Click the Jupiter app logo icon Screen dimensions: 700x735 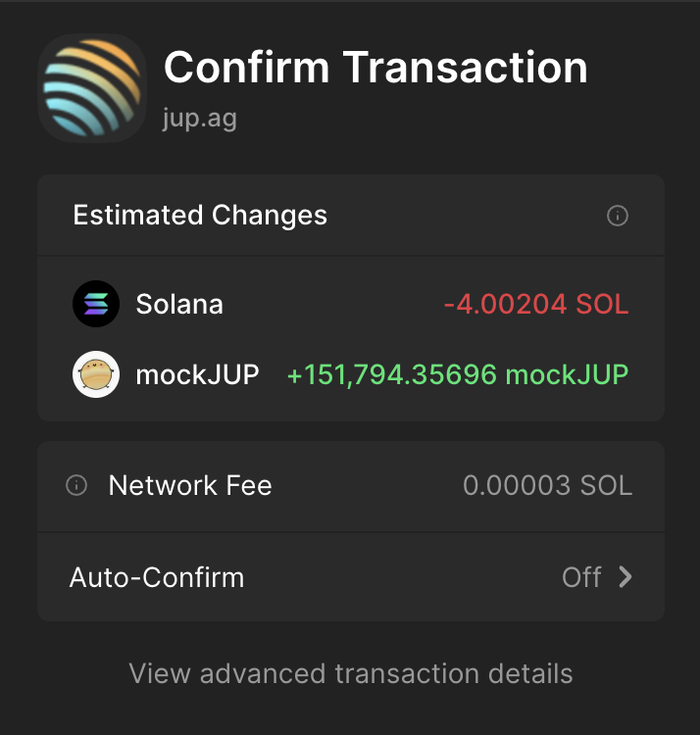[x=92, y=88]
